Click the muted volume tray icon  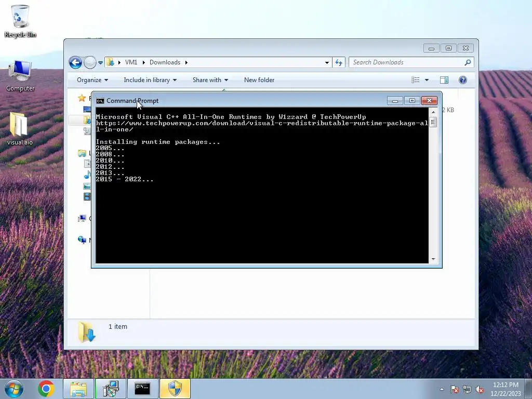[480, 390]
